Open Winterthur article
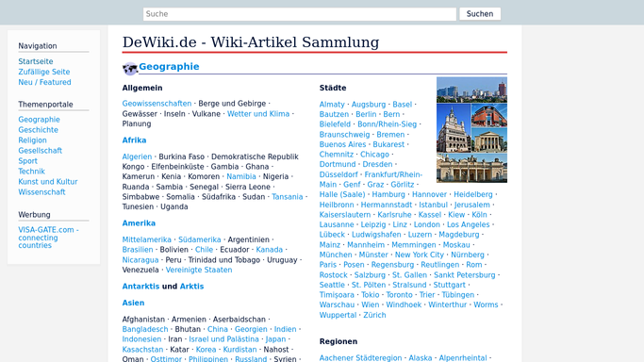644x362 pixels. (x=447, y=304)
